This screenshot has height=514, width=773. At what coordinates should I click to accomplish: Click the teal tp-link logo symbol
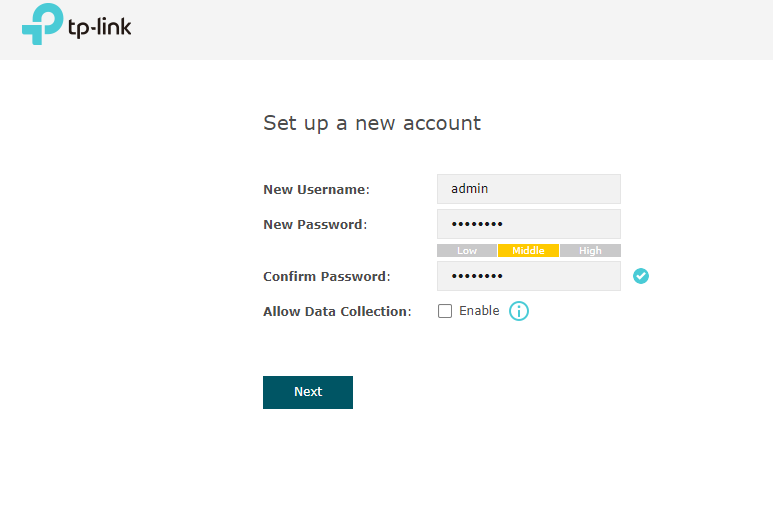click(42, 24)
